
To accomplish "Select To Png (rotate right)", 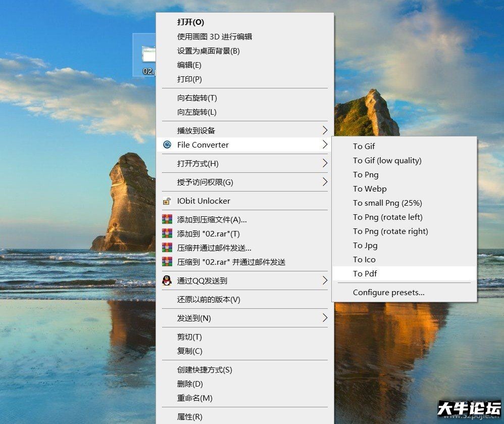I will pyautogui.click(x=404, y=231).
